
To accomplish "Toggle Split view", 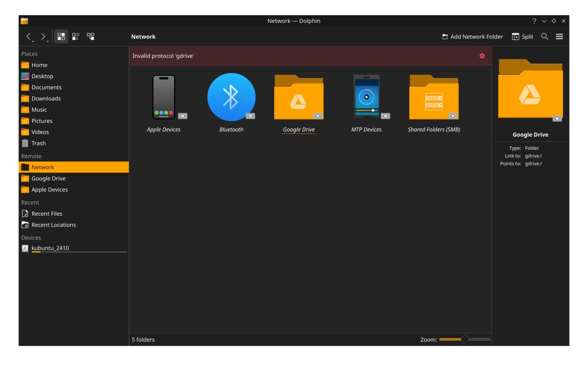I will click(523, 37).
